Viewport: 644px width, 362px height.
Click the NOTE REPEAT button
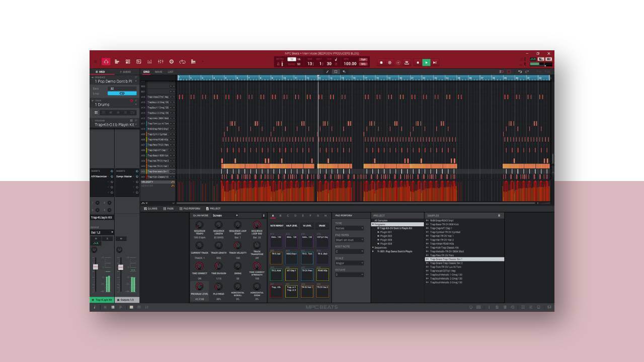point(276,226)
